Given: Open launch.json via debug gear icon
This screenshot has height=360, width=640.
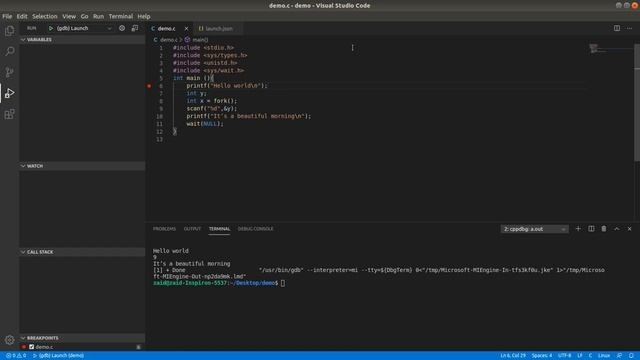Looking at the screenshot, I should coord(122,28).
